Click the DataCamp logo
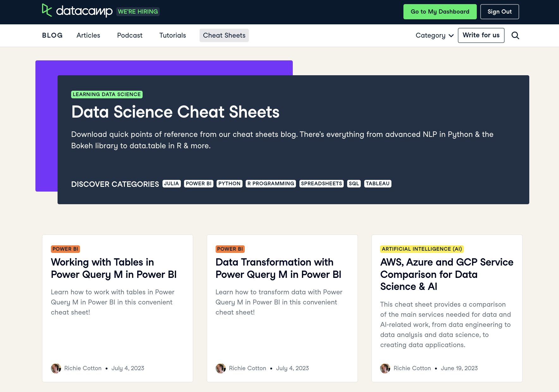559x392 pixels. [x=77, y=11]
